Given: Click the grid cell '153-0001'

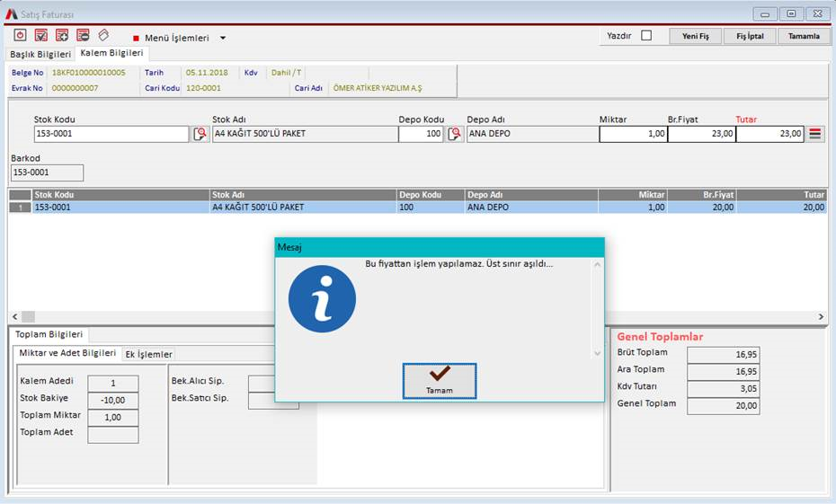Looking at the screenshot, I should pyautogui.click(x=120, y=208).
